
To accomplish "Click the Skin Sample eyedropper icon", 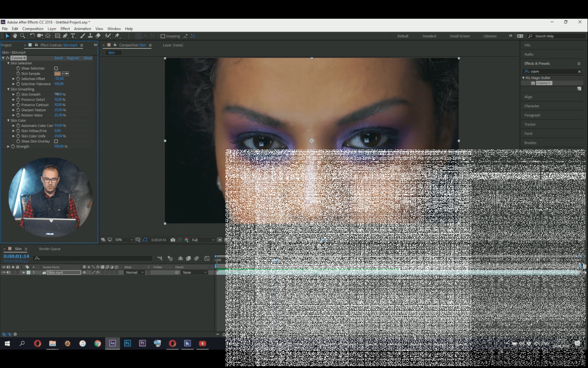I will (x=65, y=74).
